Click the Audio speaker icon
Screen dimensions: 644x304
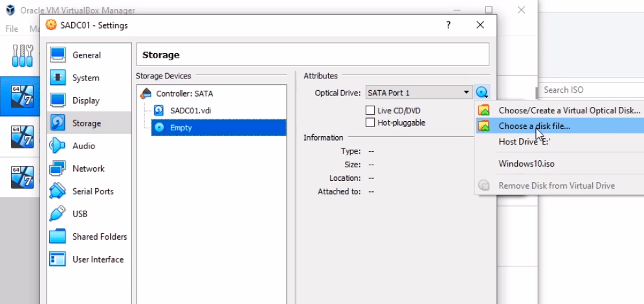click(x=58, y=146)
